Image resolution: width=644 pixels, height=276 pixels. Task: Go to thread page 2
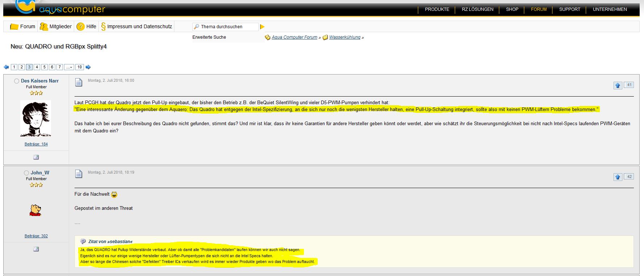pos(22,67)
